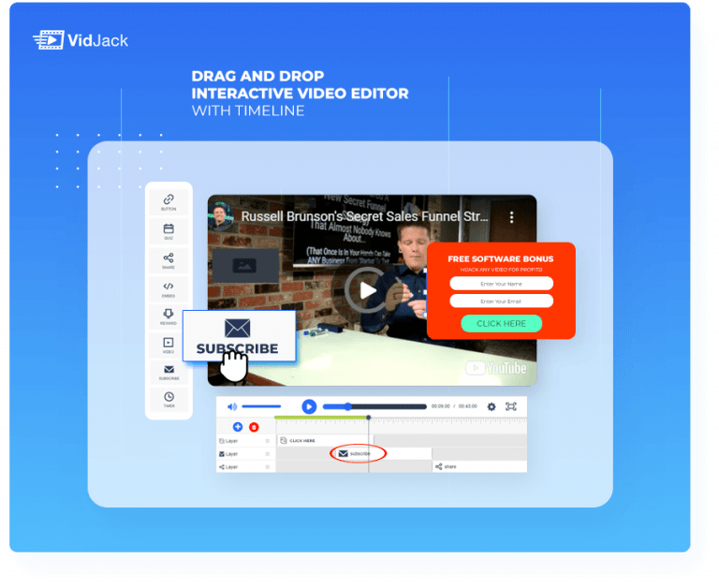Add a new layer with plus icon
This screenshot has width=719, height=588.
[238, 427]
